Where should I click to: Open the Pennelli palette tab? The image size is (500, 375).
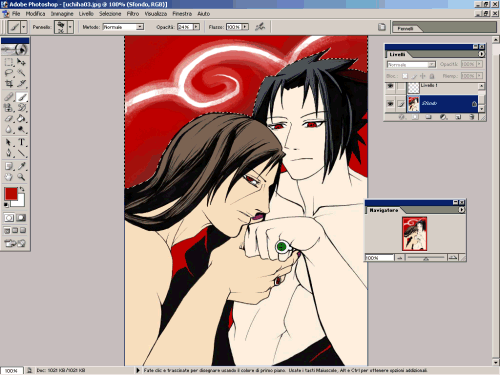[405, 29]
